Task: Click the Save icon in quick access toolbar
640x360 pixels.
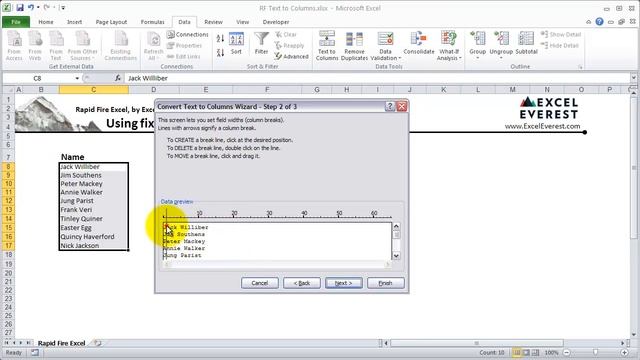Action: click(x=20, y=7)
